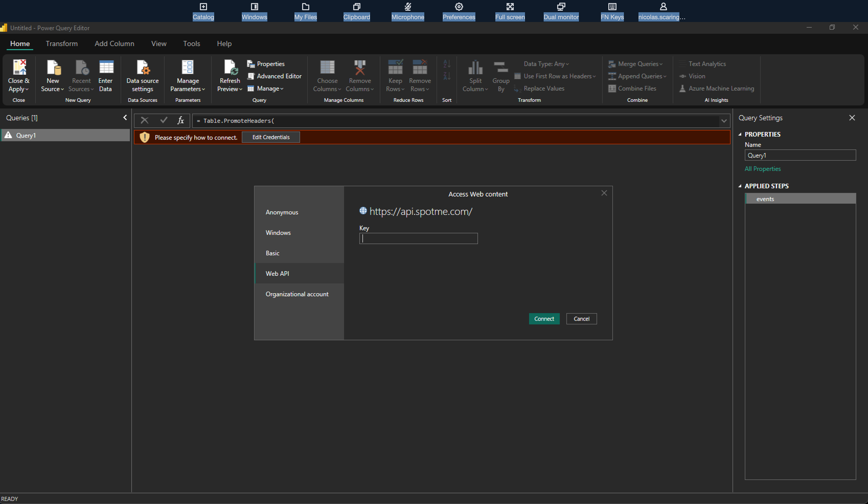The height and width of the screenshot is (504, 868).
Task: Open the Recent Sources dropdown
Action: pyautogui.click(x=81, y=76)
